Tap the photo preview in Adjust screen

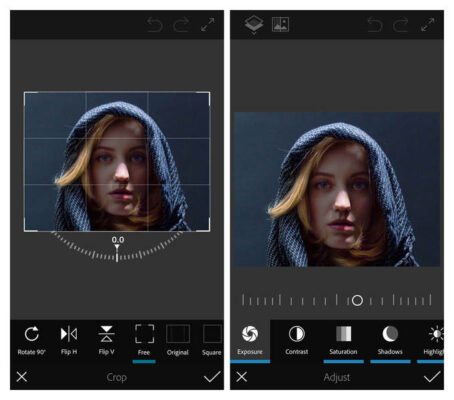click(x=337, y=189)
